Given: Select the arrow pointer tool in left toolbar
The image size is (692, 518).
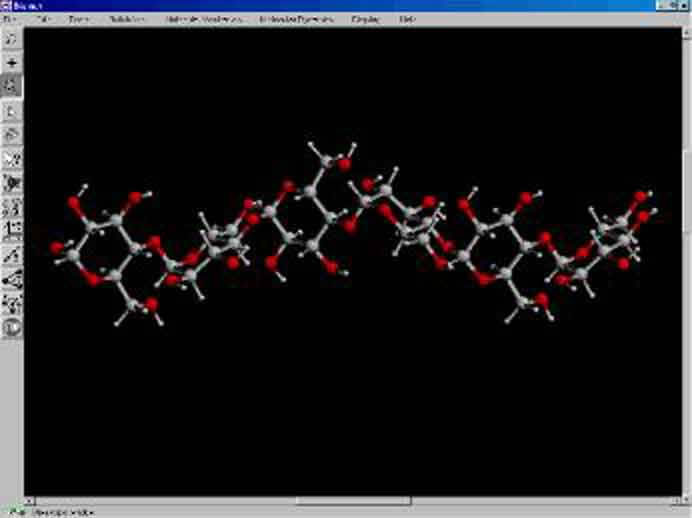Looking at the screenshot, I should 12,111.
